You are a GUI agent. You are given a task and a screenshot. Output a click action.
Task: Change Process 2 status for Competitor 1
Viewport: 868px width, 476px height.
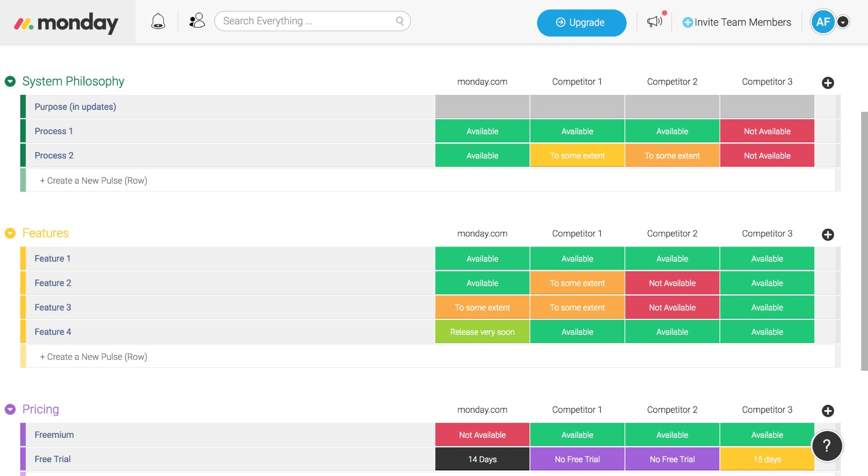[578, 156]
